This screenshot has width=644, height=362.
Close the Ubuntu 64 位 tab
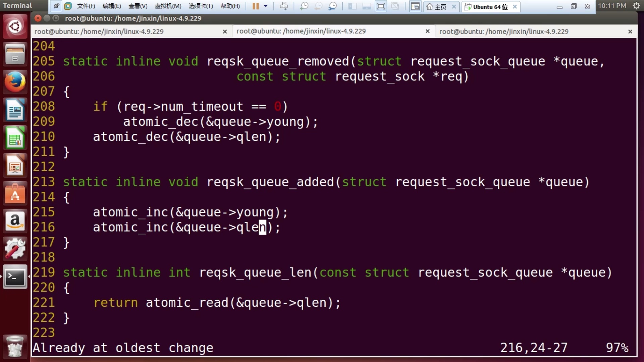515,6
